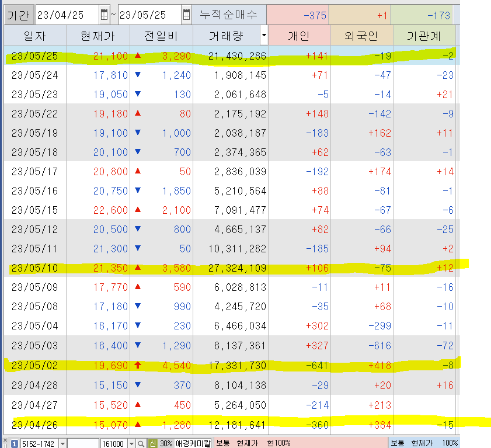
Task: Click the 현재가 column header
Action: point(98,36)
